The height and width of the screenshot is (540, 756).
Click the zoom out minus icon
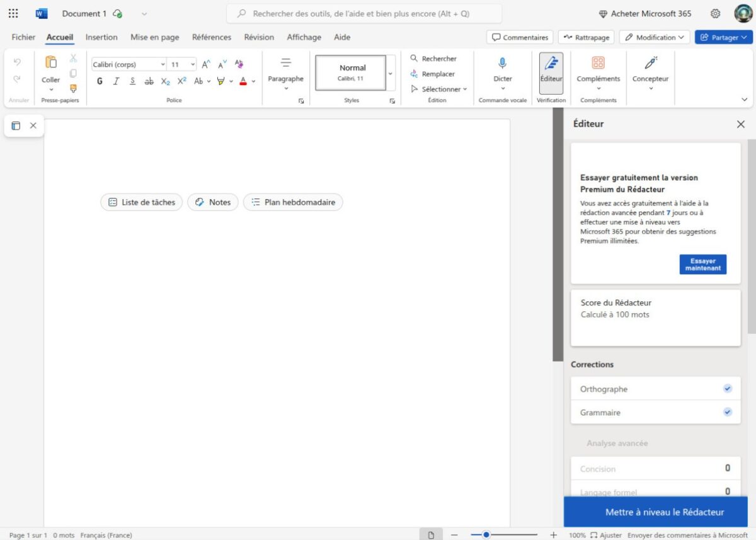pyautogui.click(x=454, y=535)
